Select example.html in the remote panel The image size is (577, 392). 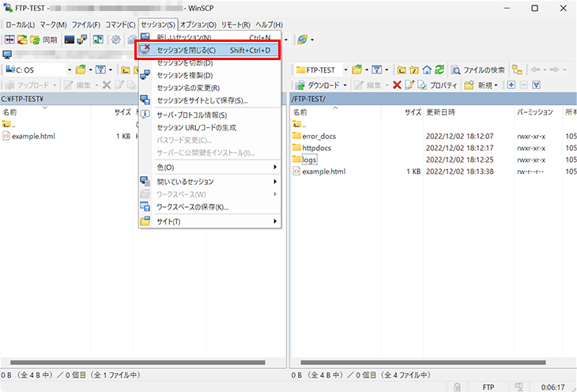[324, 171]
